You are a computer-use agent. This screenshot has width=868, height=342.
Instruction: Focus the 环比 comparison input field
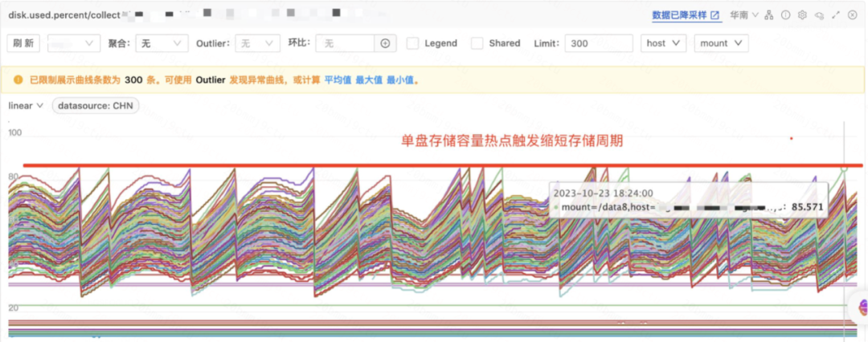point(345,43)
